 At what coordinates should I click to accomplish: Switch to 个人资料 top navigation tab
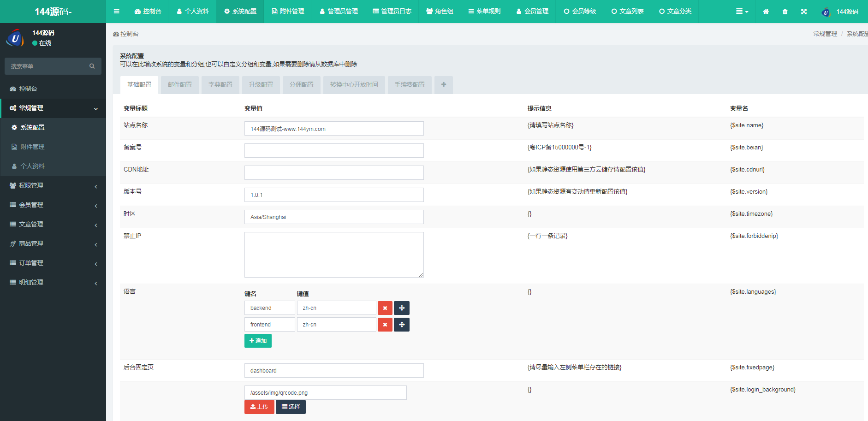point(193,12)
